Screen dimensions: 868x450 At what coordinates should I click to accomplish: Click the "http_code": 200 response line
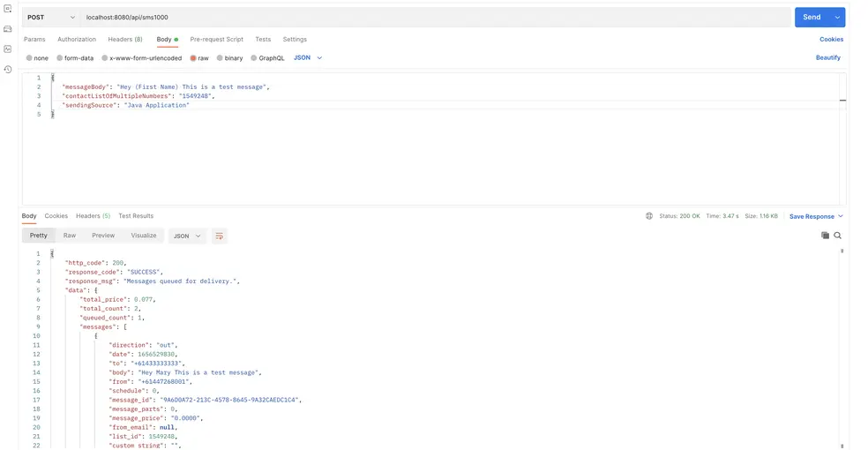(x=96, y=263)
